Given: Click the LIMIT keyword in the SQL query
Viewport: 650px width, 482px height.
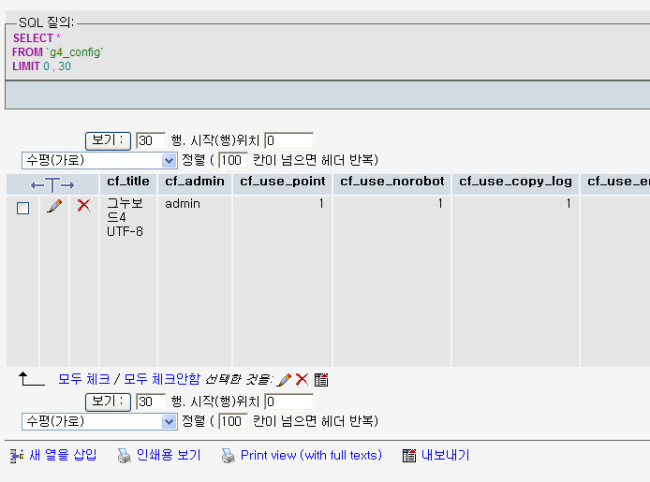Looking at the screenshot, I should point(26,66).
